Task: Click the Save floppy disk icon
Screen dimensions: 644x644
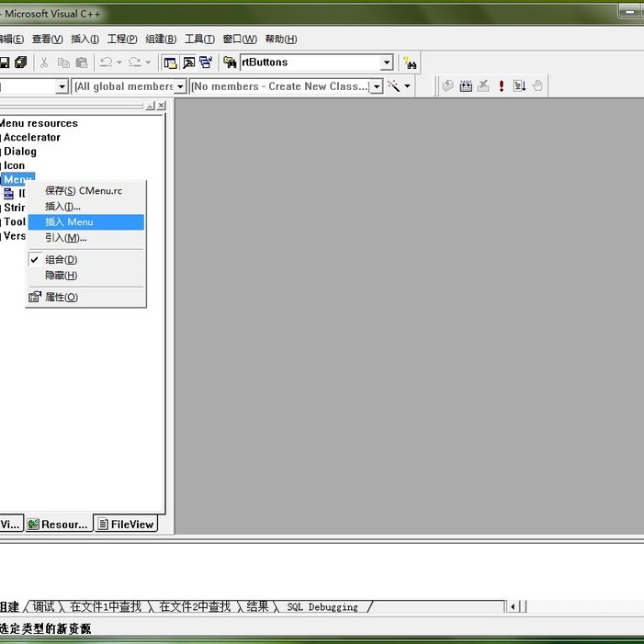Action: (4, 62)
